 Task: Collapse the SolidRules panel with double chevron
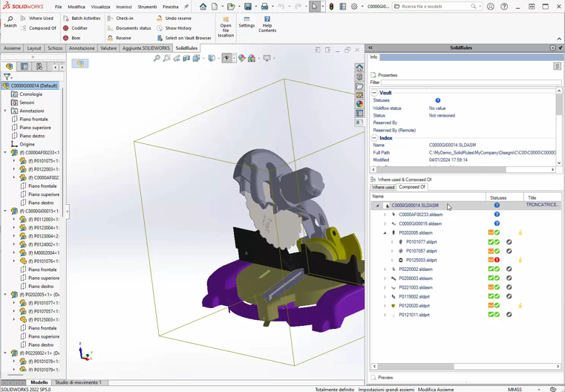370,48
